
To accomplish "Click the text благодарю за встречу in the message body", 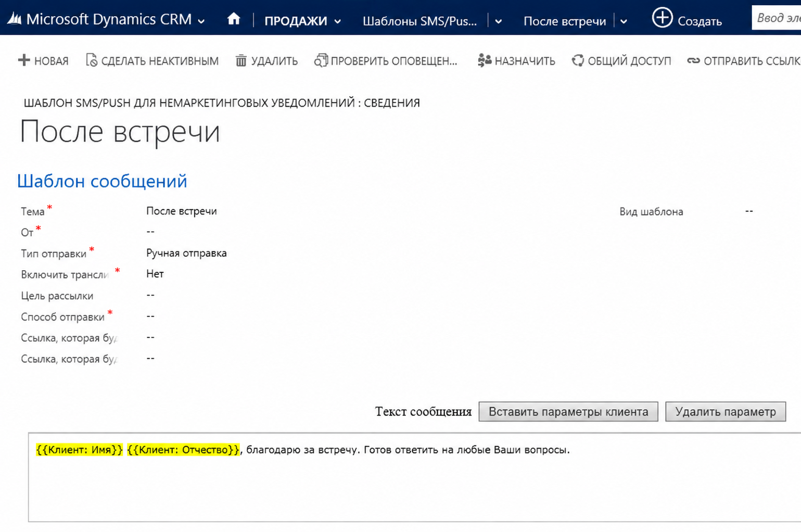I will 303,450.
